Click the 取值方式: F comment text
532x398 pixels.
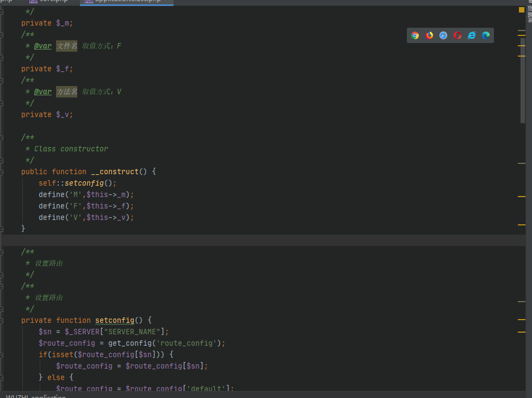pos(101,46)
